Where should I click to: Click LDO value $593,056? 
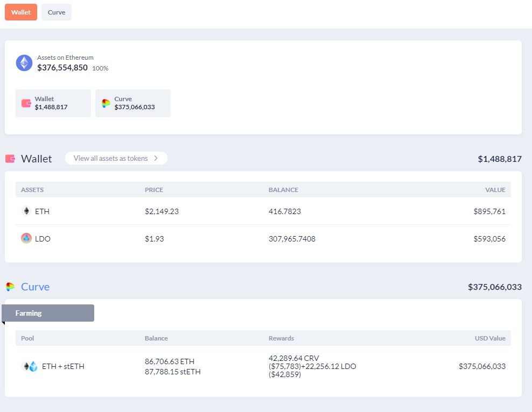[x=489, y=239]
